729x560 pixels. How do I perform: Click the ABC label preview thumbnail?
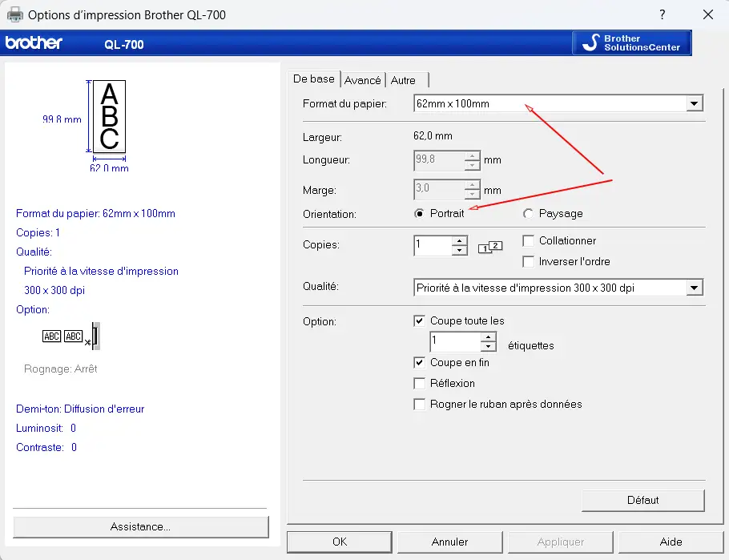coord(109,117)
